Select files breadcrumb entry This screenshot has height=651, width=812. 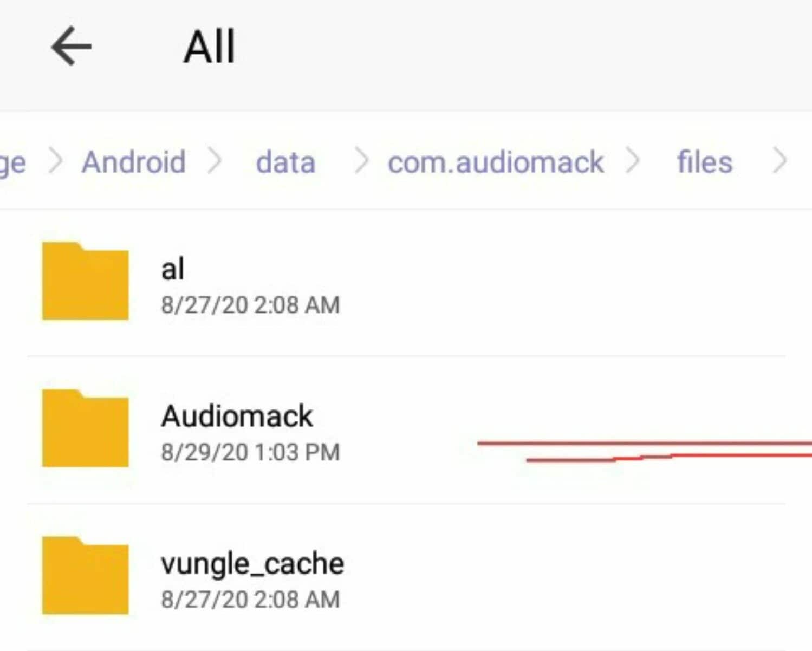(x=704, y=162)
